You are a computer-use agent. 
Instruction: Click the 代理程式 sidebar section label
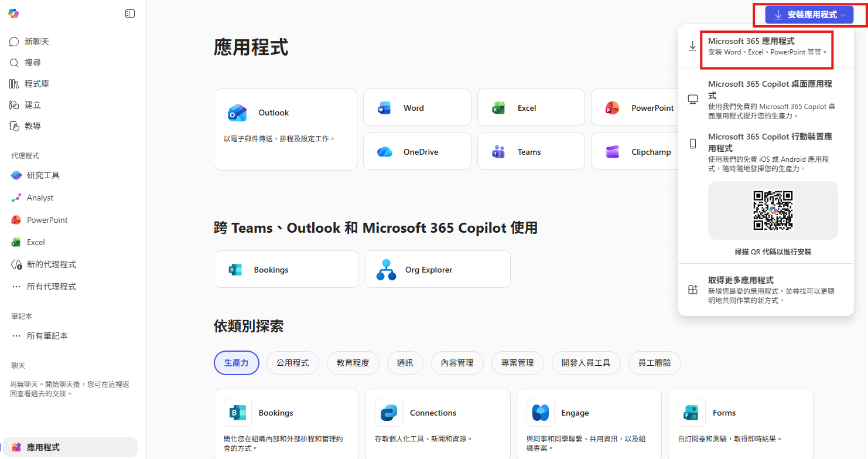click(25, 156)
